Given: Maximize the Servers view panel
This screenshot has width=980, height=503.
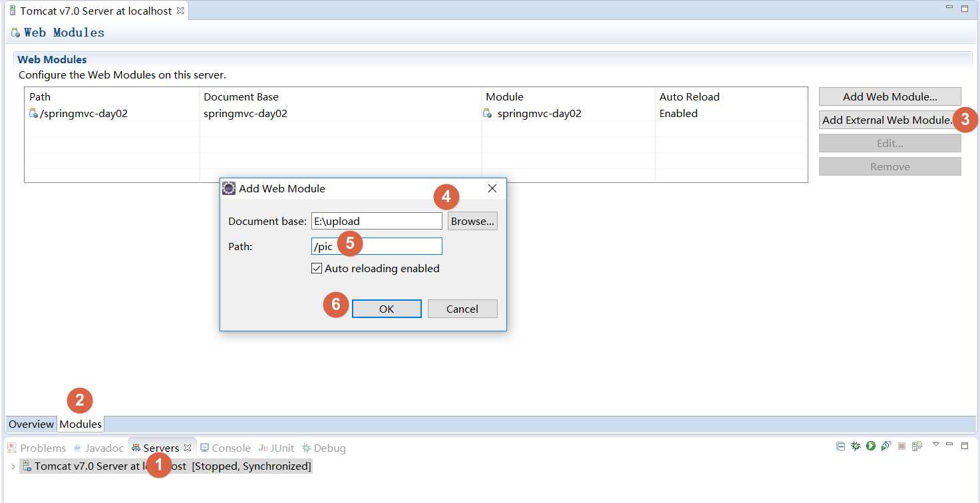Looking at the screenshot, I should click(x=965, y=444).
